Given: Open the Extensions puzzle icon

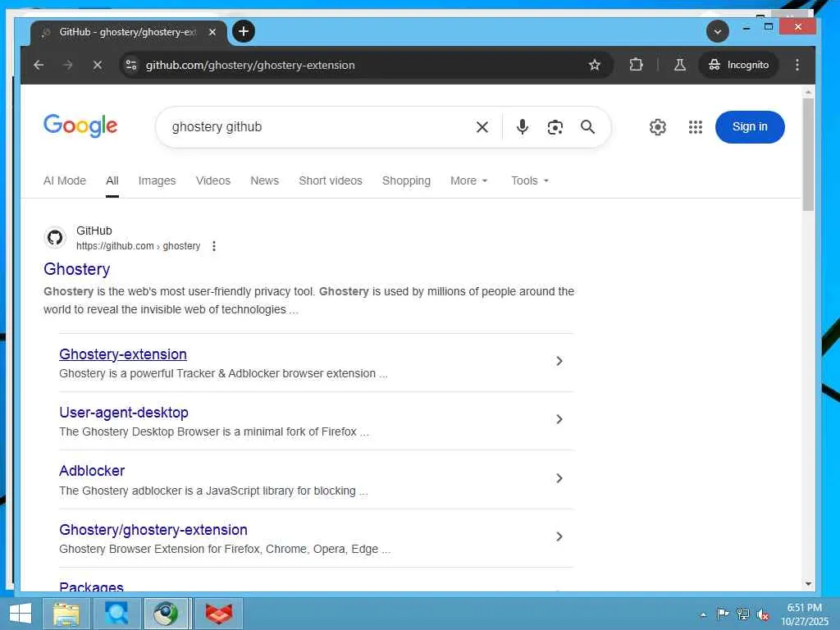Looking at the screenshot, I should 636,65.
